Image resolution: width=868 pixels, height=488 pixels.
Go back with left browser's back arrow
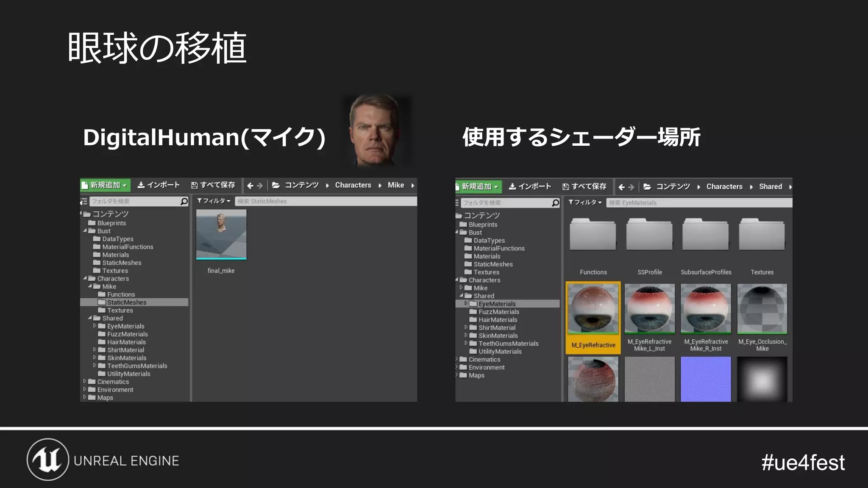(250, 186)
